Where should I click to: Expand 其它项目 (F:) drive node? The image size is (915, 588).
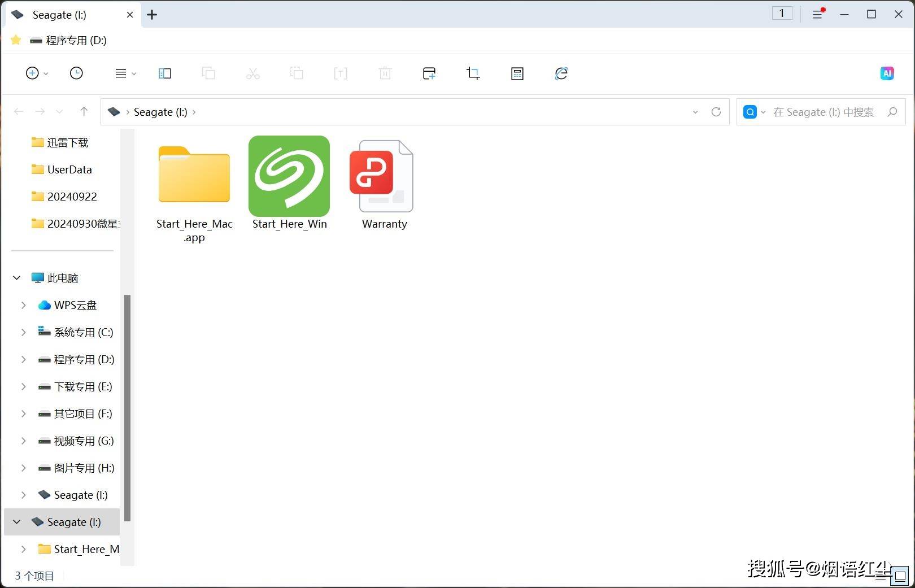click(x=23, y=413)
